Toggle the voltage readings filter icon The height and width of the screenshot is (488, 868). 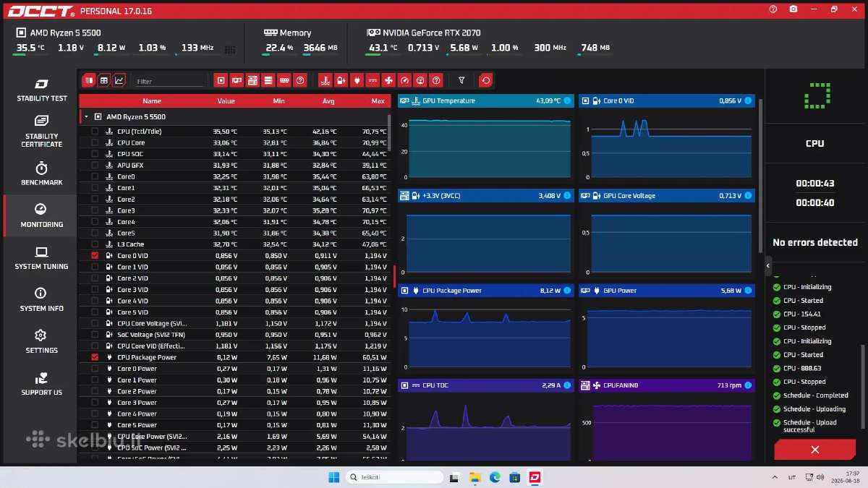341,80
